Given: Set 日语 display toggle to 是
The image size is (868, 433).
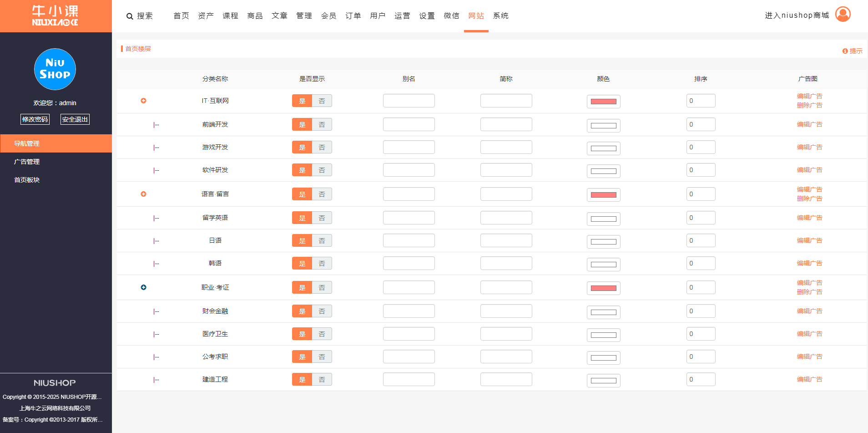Looking at the screenshot, I should 302,241.
